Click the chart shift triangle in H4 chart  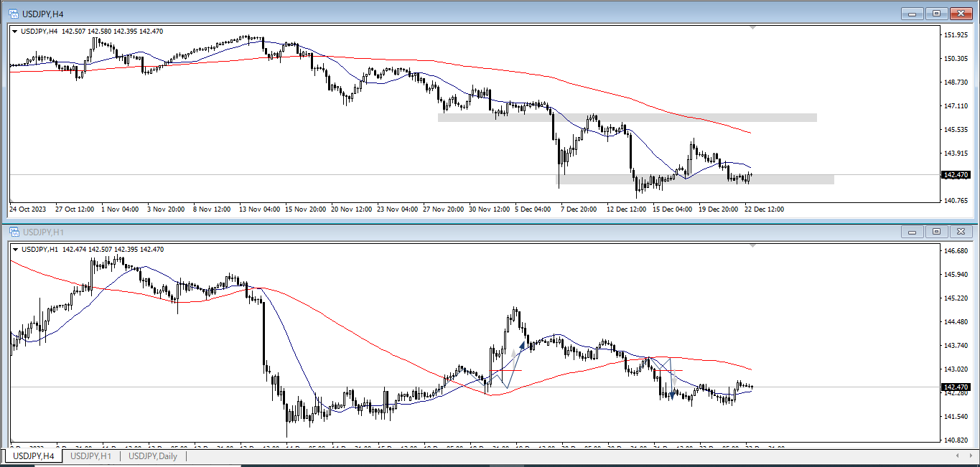(x=752, y=27)
